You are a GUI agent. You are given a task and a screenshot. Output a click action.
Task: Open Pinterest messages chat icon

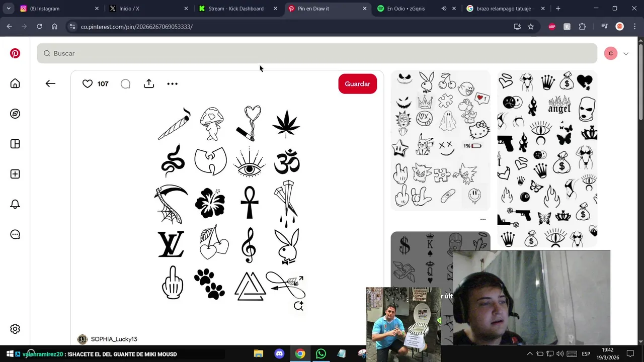(15, 234)
